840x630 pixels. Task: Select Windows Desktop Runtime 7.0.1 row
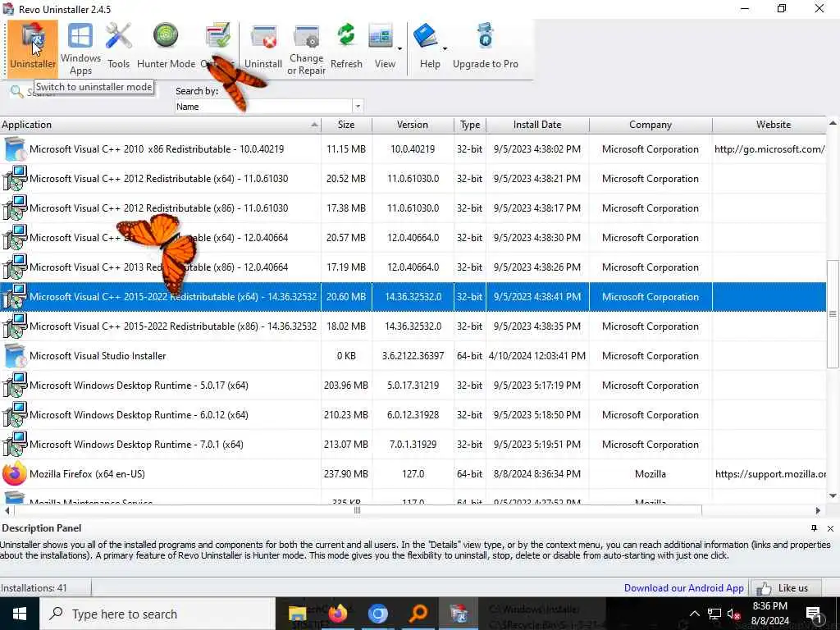413,444
